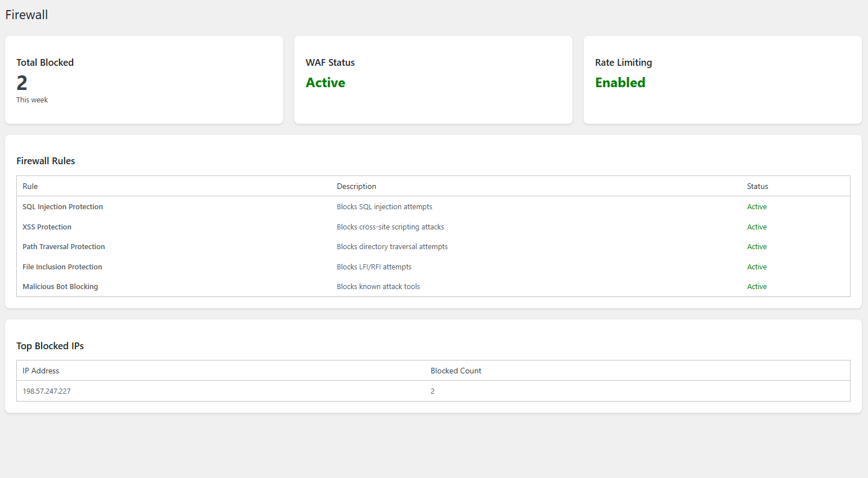Click the 'Blocks cross-site scripting attacks' description
The height and width of the screenshot is (478, 868).
click(x=390, y=227)
